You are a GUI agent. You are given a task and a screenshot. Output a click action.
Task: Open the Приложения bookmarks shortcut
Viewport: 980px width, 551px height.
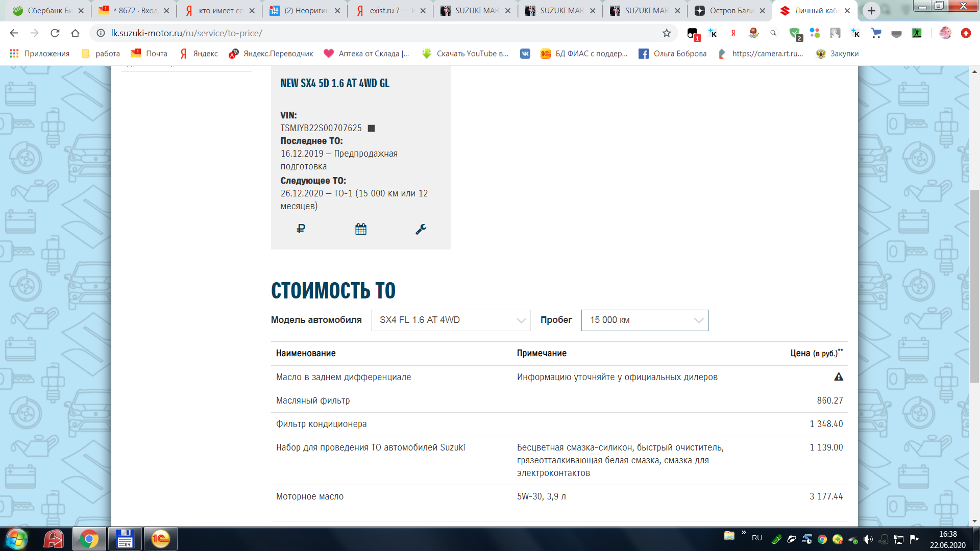[x=40, y=54]
